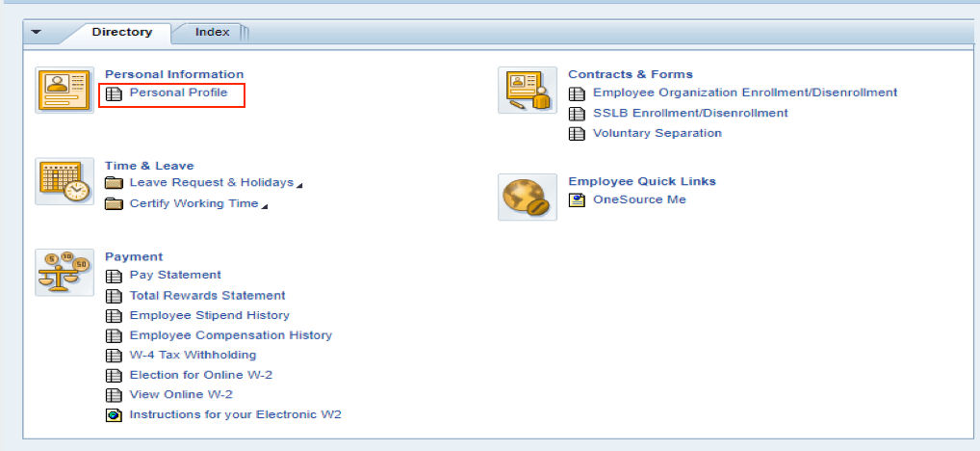The width and height of the screenshot is (980, 451).
Task: Open the Pay Statement link
Action: click(175, 275)
